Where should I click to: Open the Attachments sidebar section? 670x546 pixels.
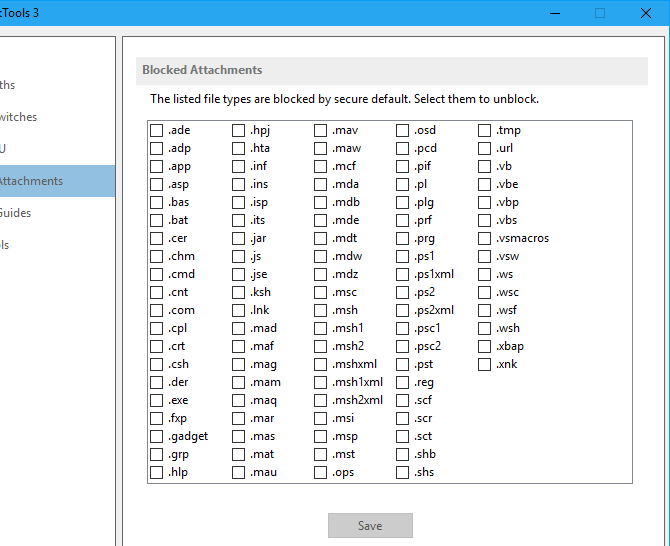(57, 181)
